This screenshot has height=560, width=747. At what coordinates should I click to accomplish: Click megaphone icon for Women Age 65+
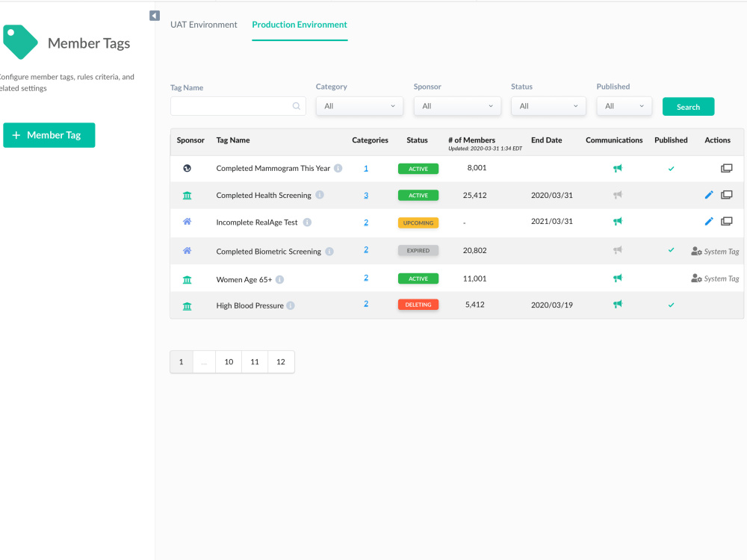coord(618,278)
